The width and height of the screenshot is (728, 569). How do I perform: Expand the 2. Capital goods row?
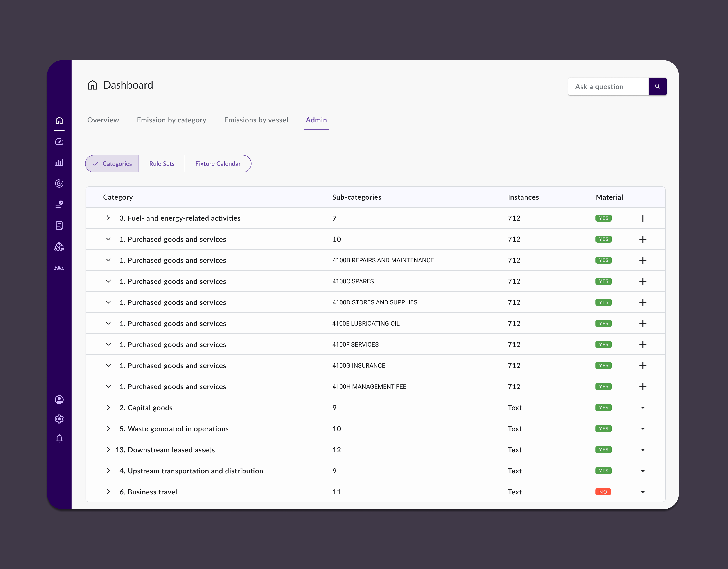click(x=108, y=407)
